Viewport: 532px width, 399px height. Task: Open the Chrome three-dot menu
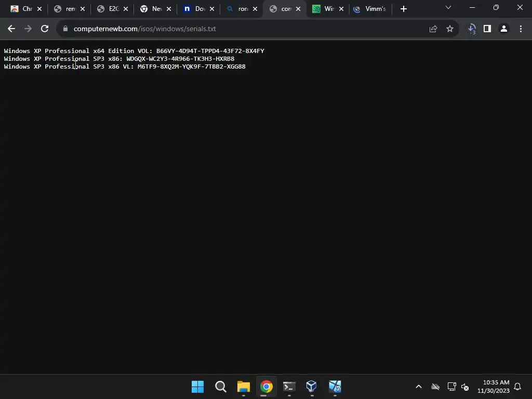(x=521, y=29)
